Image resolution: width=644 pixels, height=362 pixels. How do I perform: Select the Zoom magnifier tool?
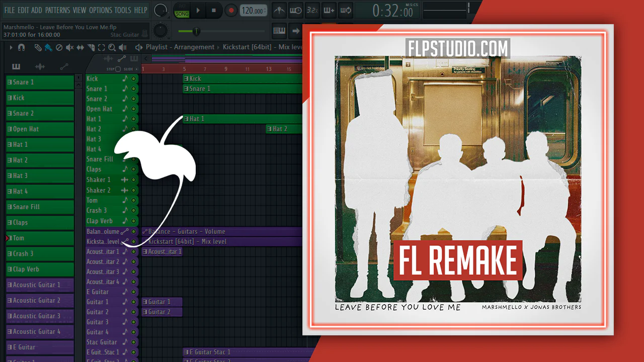[112, 48]
